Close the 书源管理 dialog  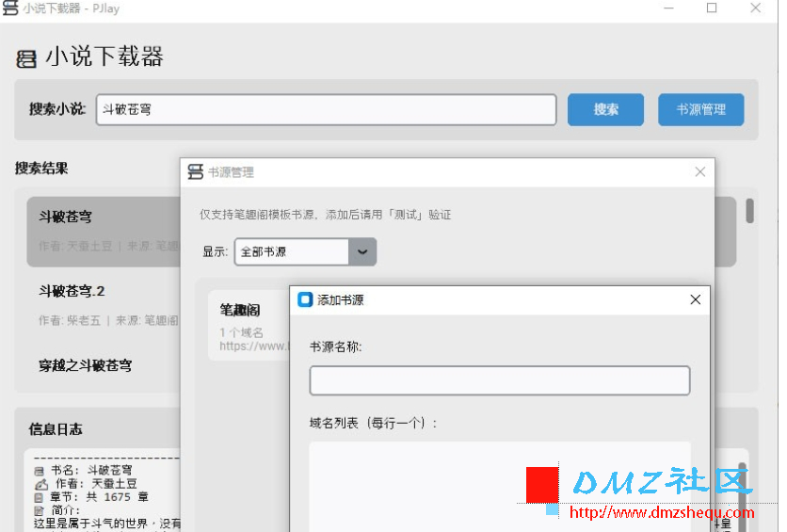[x=700, y=172]
